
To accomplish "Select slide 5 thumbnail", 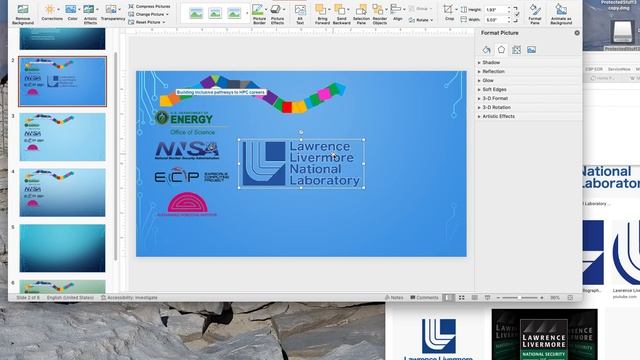I will coord(62,248).
